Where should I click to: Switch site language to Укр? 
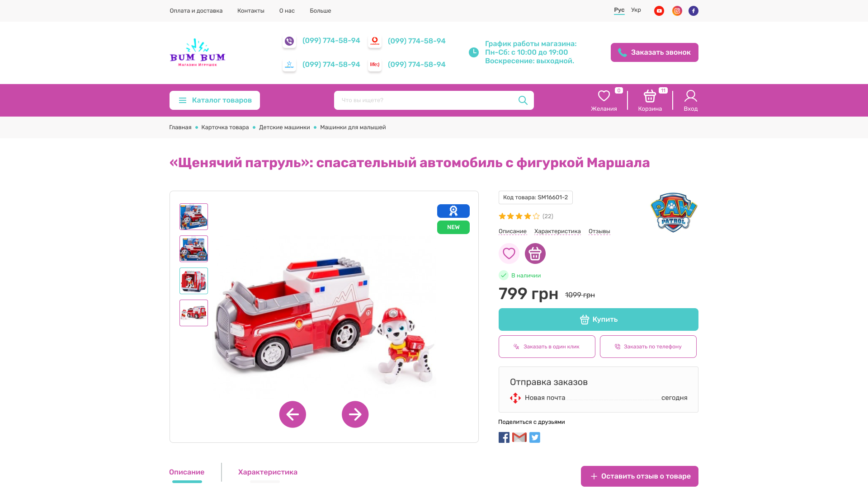(636, 10)
